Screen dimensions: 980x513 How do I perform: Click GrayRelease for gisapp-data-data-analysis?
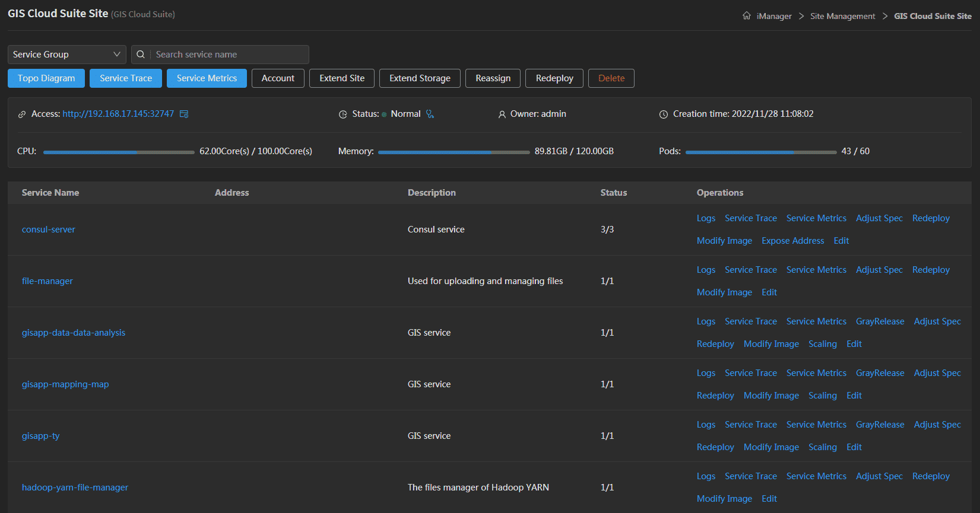point(880,321)
